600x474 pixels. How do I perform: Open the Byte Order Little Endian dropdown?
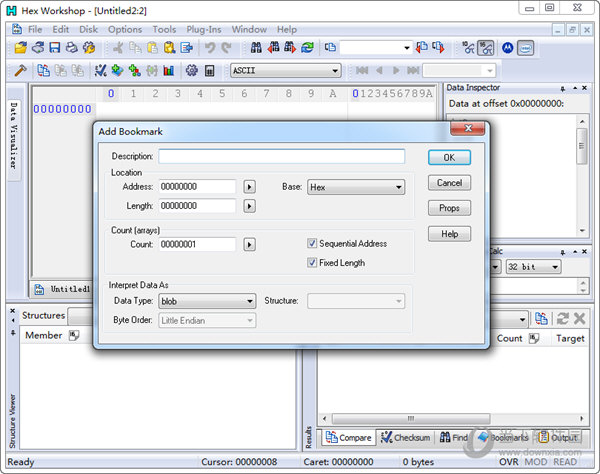pyautogui.click(x=207, y=321)
